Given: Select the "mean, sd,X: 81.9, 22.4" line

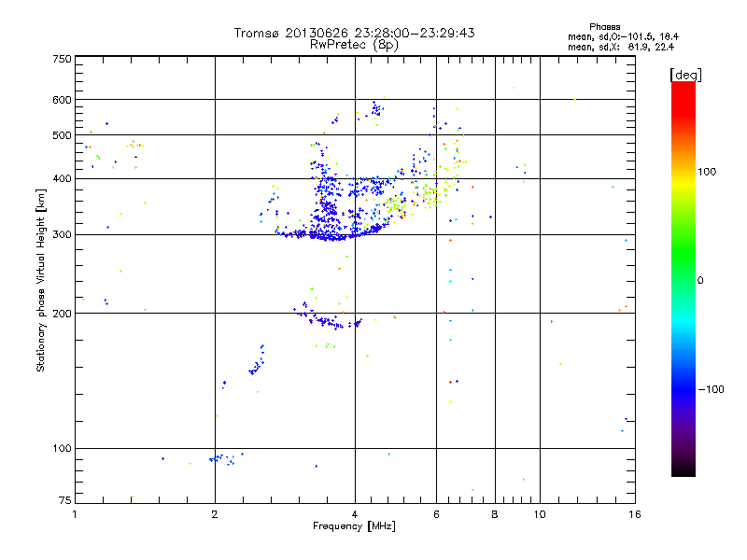Looking at the screenshot, I should 621,47.
